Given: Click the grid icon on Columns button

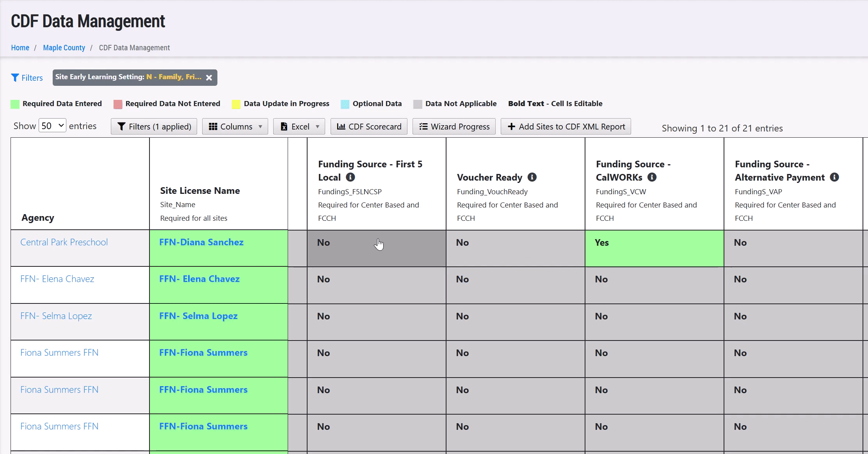Looking at the screenshot, I should pos(213,127).
